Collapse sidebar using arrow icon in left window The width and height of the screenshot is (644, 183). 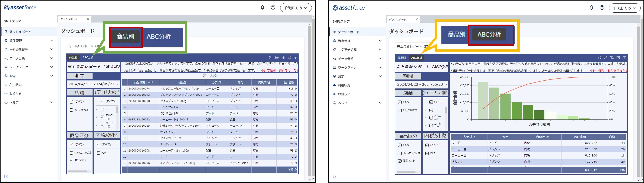(6, 177)
